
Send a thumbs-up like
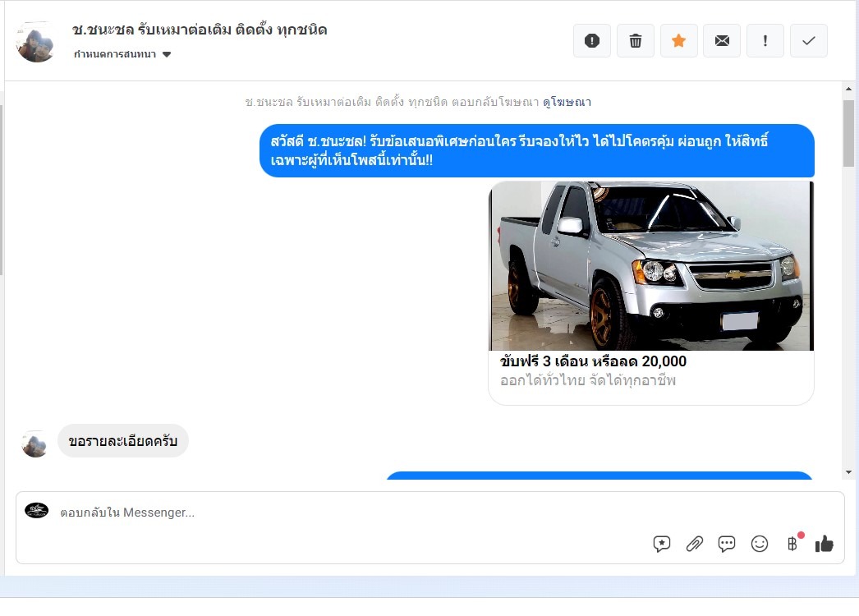click(824, 544)
